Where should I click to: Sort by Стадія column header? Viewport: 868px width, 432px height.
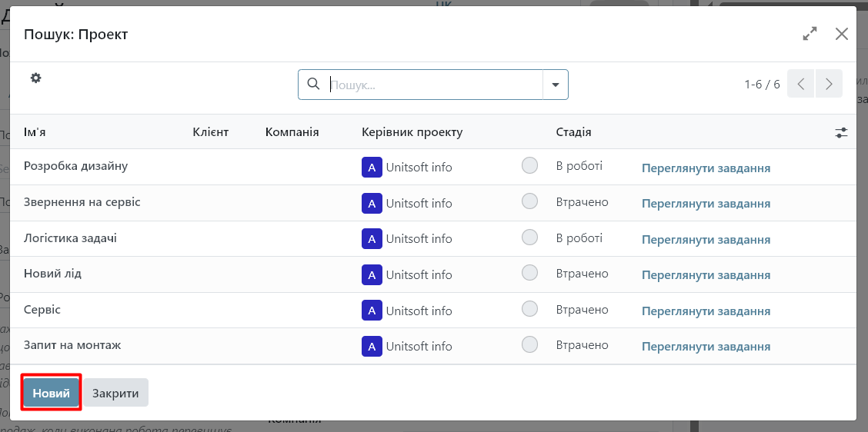point(573,132)
